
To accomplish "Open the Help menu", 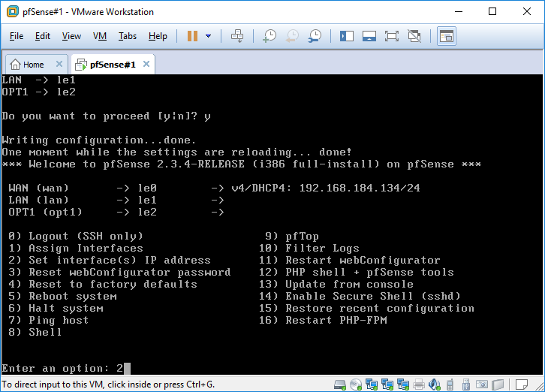I will coord(158,36).
